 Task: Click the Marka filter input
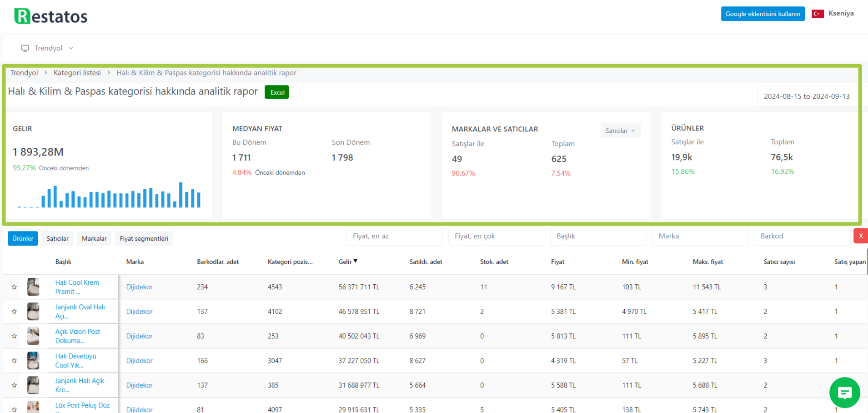click(700, 236)
